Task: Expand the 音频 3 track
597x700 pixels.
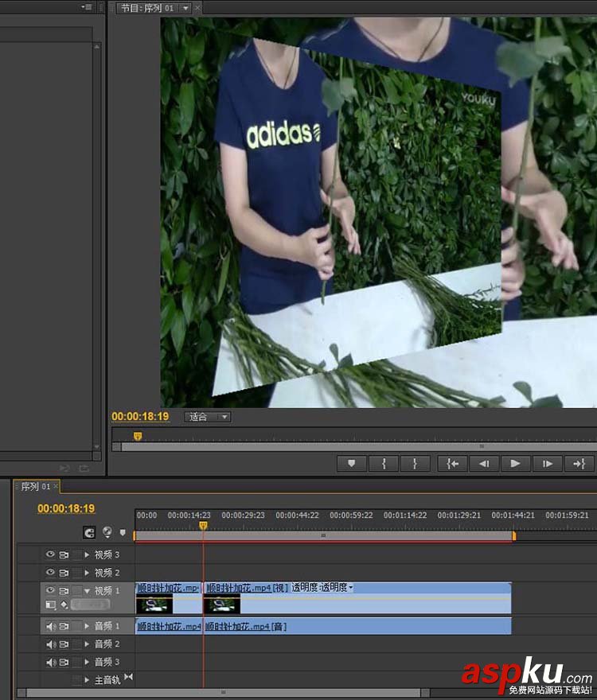Action: point(87,662)
